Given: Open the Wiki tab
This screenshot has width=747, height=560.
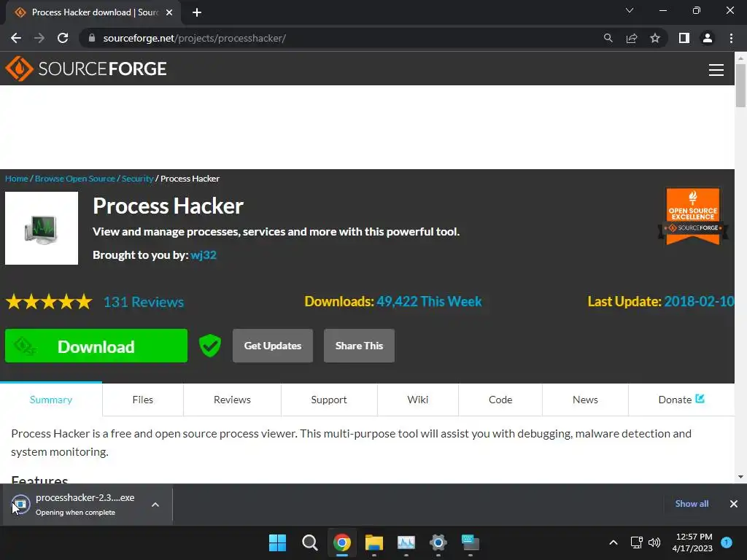Looking at the screenshot, I should pyautogui.click(x=418, y=400).
